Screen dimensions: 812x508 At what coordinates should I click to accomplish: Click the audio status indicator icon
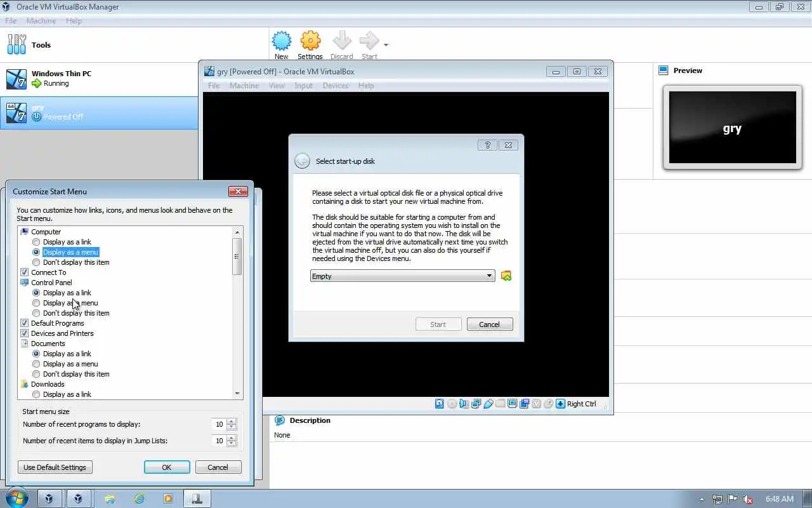[464, 403]
